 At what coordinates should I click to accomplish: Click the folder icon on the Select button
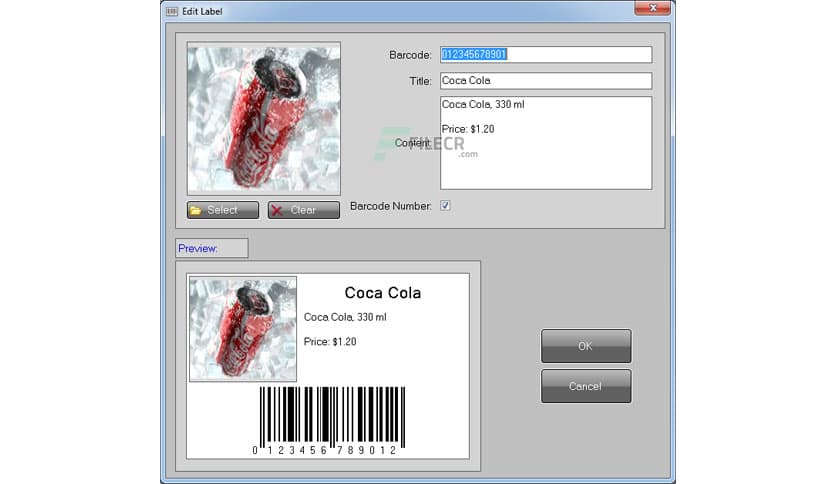coord(196,210)
